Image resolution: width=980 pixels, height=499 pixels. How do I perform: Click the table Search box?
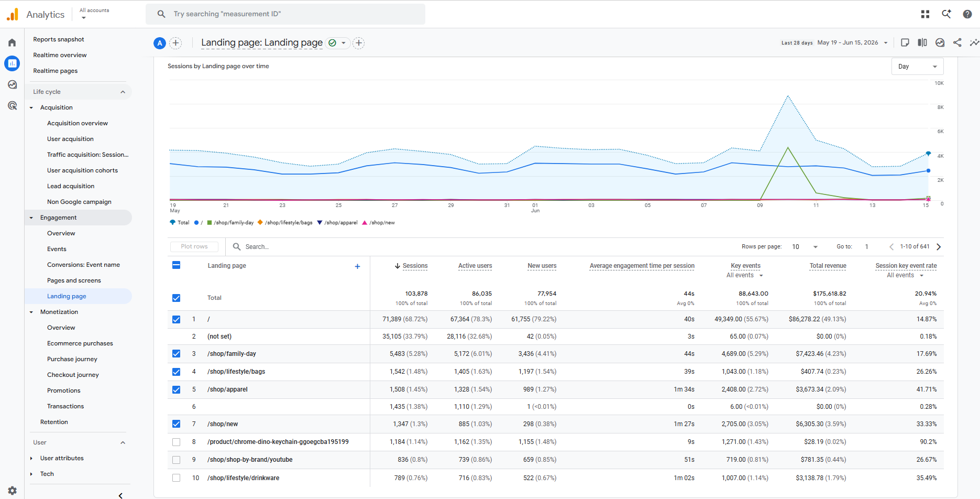[x=257, y=247]
